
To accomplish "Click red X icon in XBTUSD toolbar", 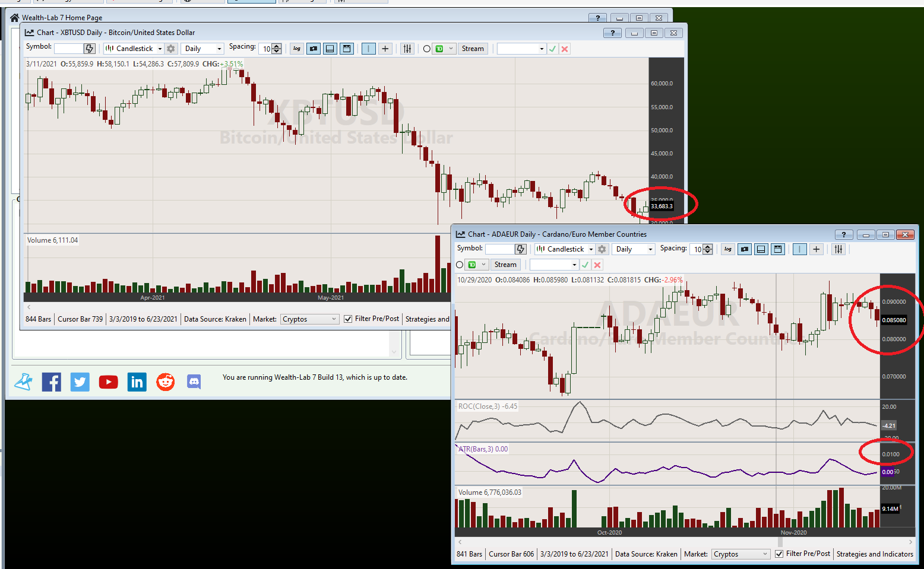I will pos(565,49).
